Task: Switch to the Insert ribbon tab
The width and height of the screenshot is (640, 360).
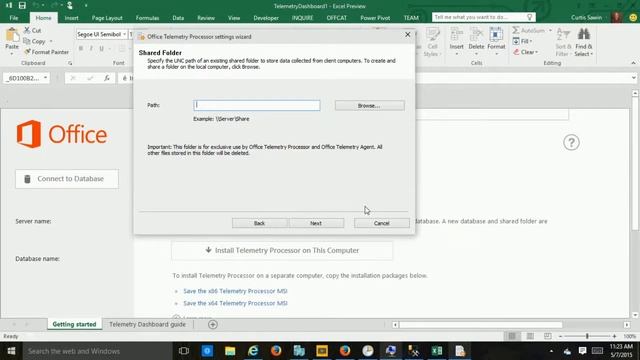Action: [x=71, y=18]
